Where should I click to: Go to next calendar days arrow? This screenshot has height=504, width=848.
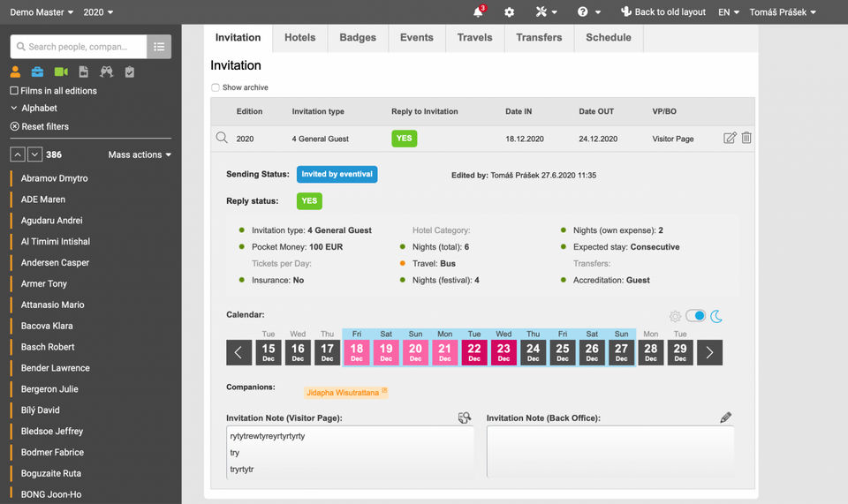pyautogui.click(x=709, y=353)
